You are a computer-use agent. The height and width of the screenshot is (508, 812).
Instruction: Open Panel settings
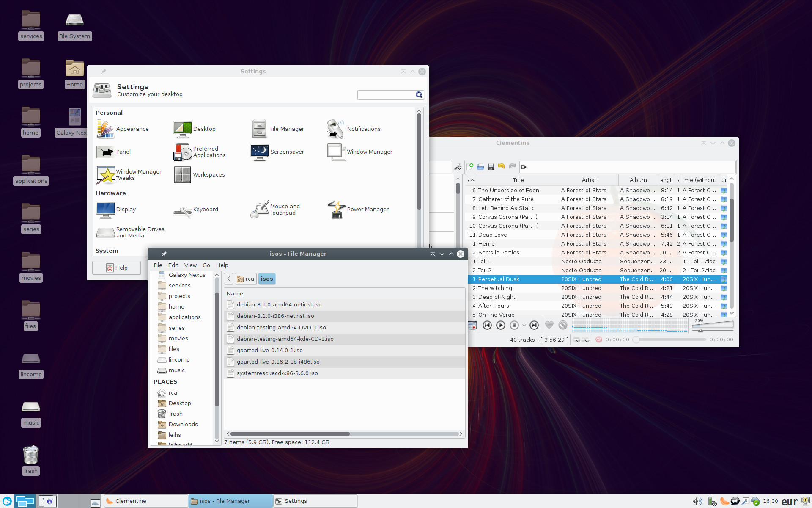pos(114,152)
